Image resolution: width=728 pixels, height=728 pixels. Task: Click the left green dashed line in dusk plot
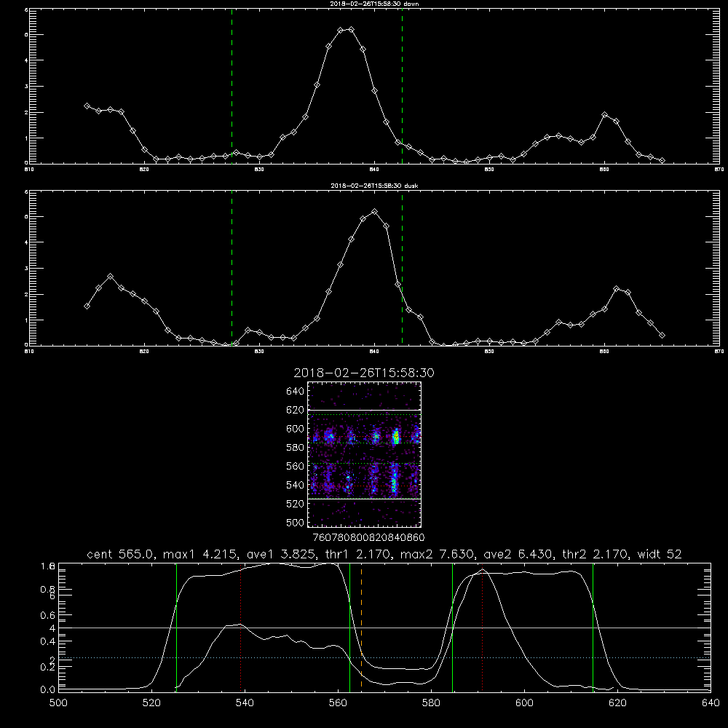(232, 268)
